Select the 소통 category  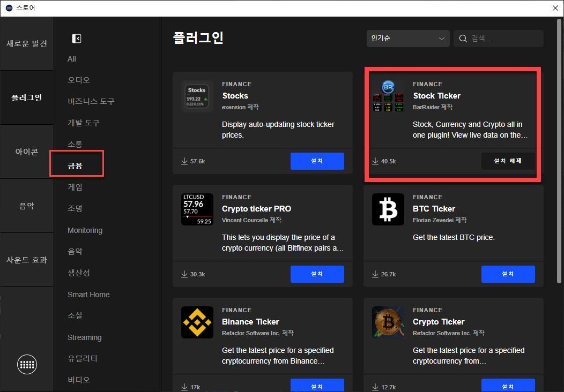coord(75,144)
